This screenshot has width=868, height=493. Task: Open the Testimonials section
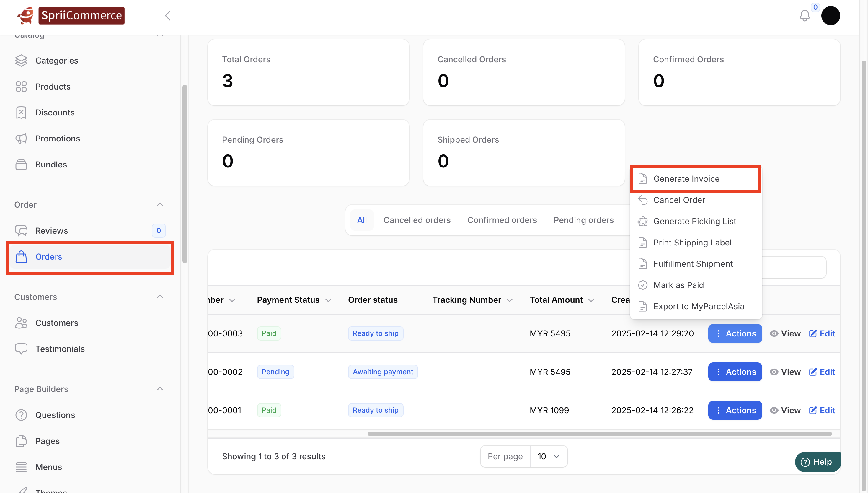point(60,349)
